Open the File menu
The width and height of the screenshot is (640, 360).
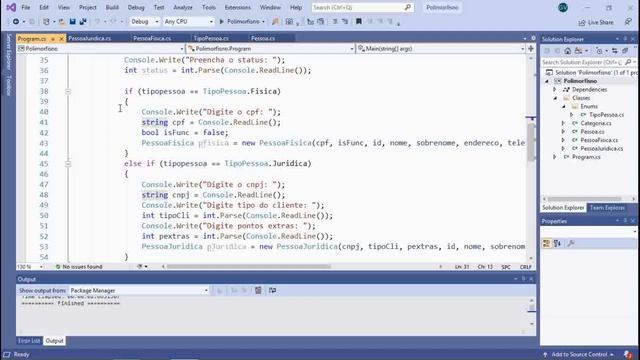click(x=26, y=7)
